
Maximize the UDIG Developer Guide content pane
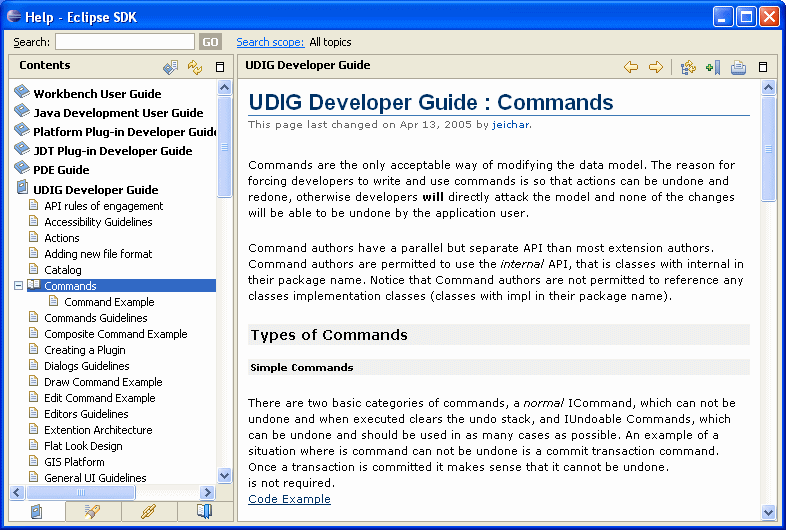(x=763, y=67)
